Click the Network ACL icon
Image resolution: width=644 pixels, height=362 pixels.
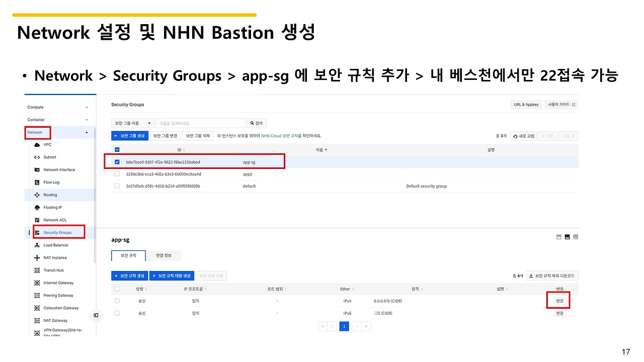(x=37, y=220)
